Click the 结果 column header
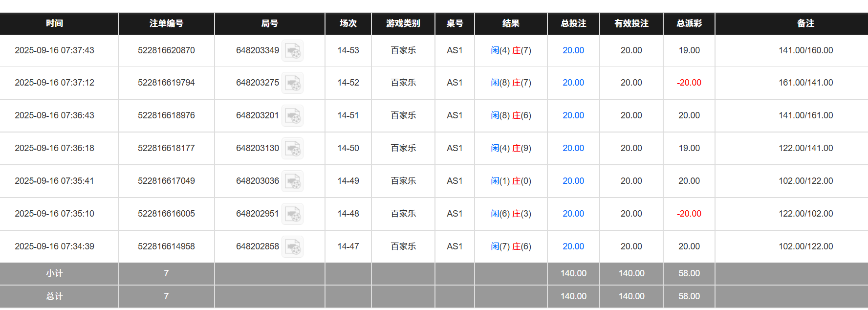The height and width of the screenshot is (310, 868). (x=511, y=23)
